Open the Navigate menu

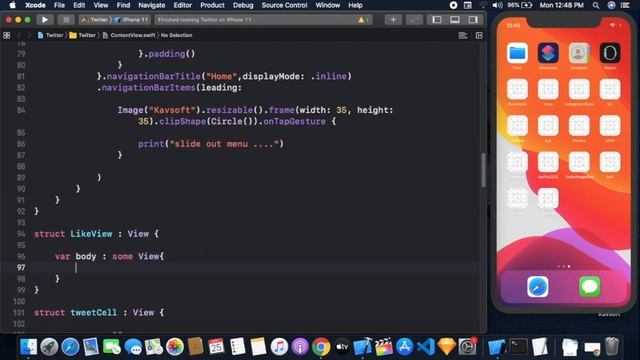tap(152, 5)
